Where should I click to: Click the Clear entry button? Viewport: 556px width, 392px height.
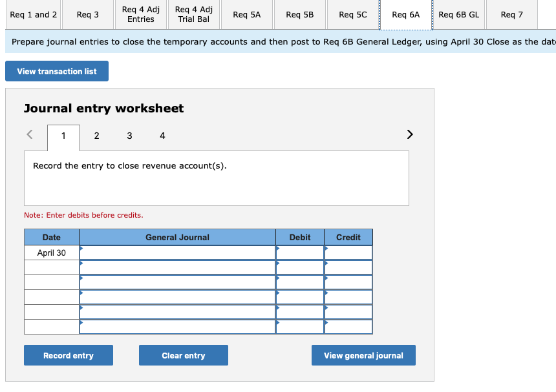click(184, 355)
